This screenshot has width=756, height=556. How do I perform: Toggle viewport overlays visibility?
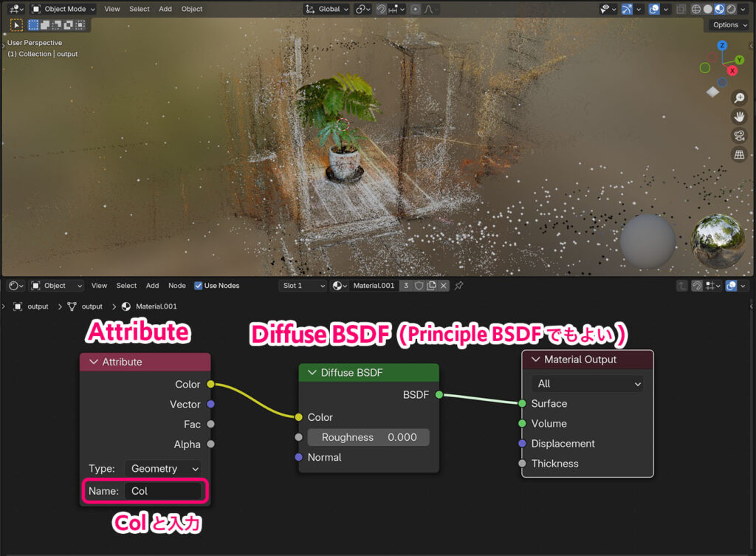655,9
